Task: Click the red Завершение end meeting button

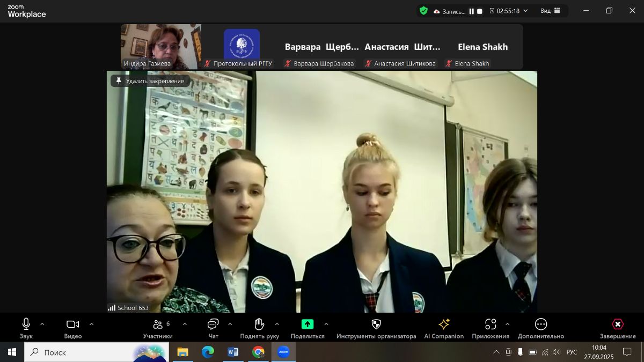Action: click(x=618, y=324)
